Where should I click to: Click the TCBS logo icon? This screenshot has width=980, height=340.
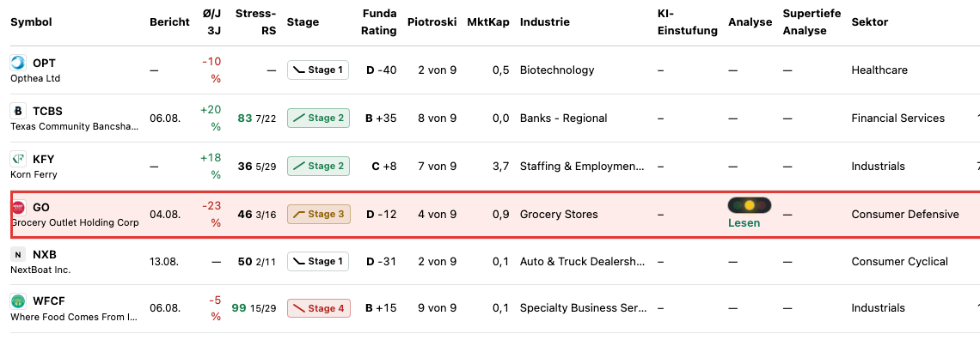[18, 111]
